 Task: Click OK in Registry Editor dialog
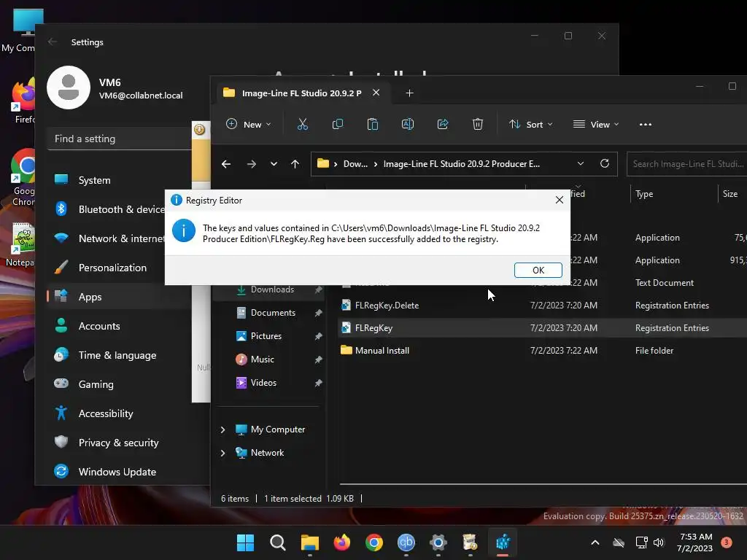(x=538, y=270)
